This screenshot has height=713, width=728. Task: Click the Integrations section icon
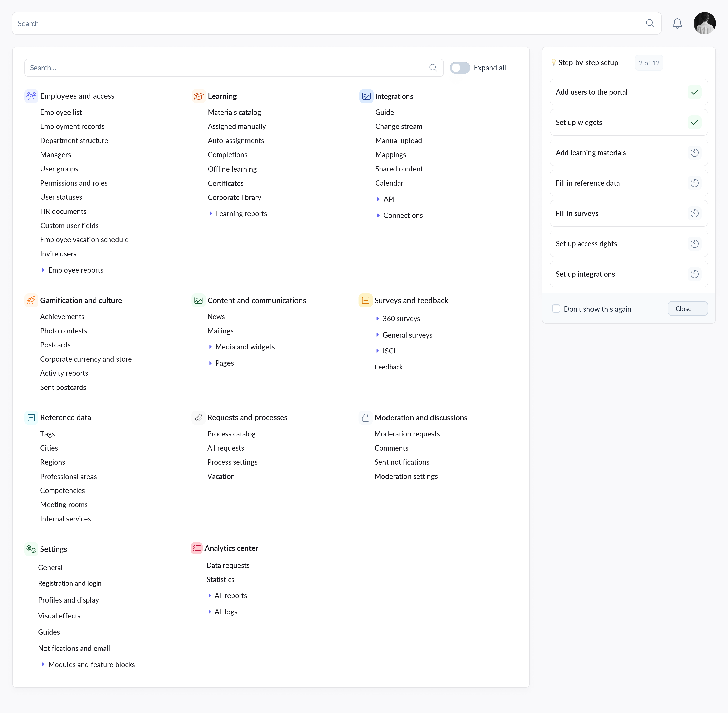[366, 96]
